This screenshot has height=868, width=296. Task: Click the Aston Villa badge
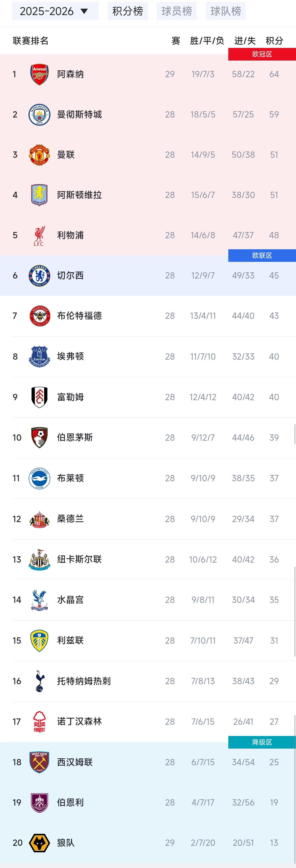[x=39, y=195]
